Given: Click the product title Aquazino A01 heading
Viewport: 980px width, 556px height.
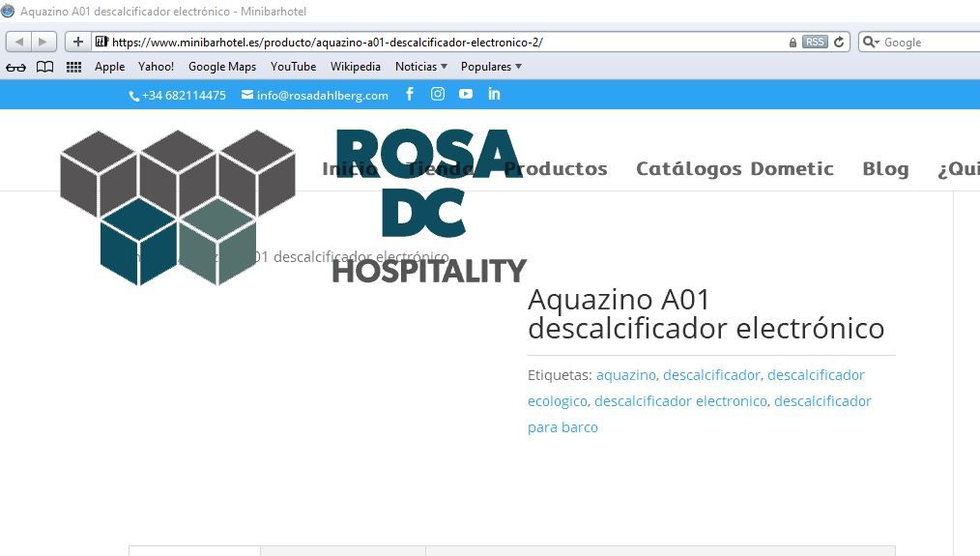Looking at the screenshot, I should (706, 314).
